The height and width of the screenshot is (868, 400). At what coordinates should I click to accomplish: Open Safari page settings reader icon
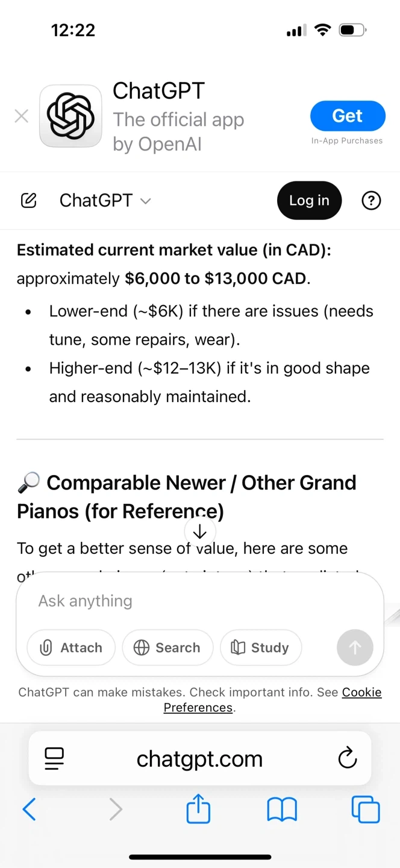(54, 758)
